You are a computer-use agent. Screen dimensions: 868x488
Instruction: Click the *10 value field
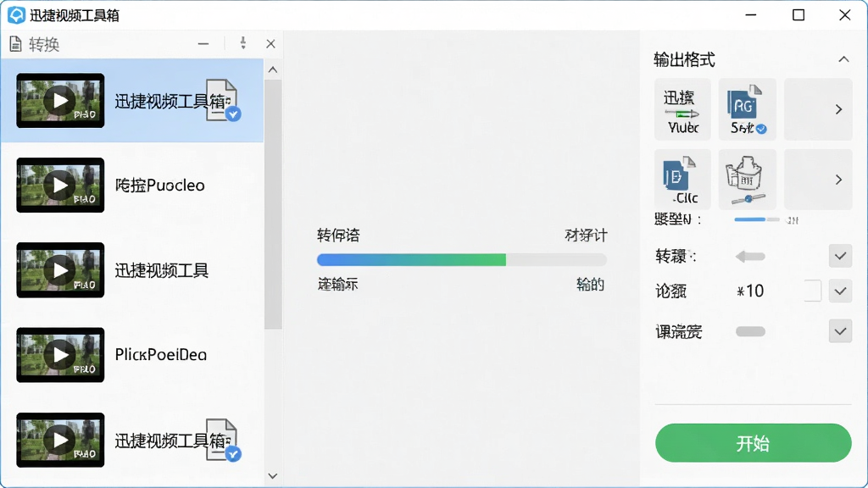750,291
